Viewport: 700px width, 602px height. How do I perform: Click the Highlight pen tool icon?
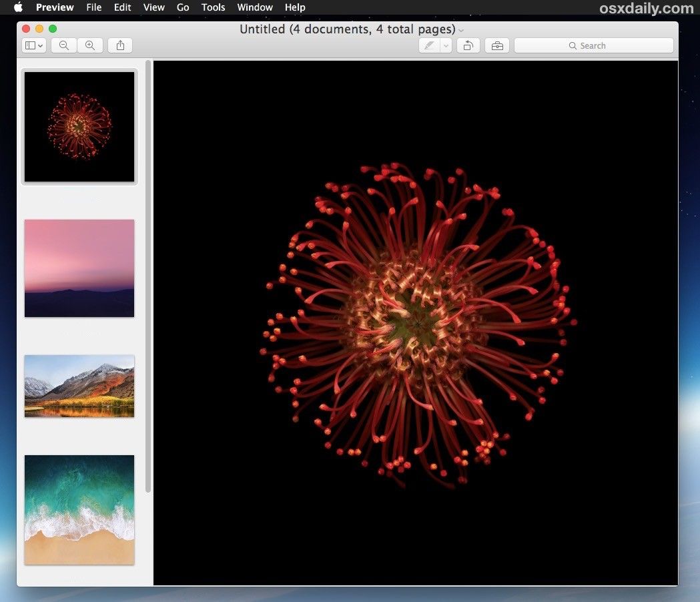click(428, 45)
